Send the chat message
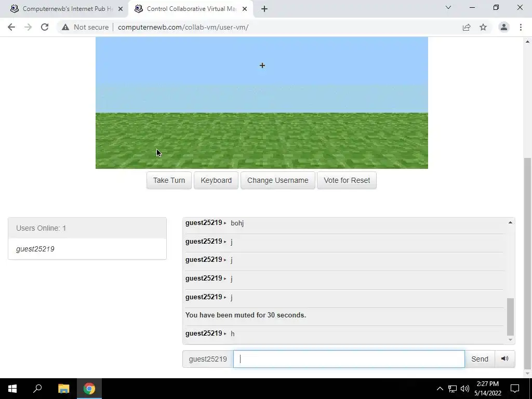 click(480, 359)
